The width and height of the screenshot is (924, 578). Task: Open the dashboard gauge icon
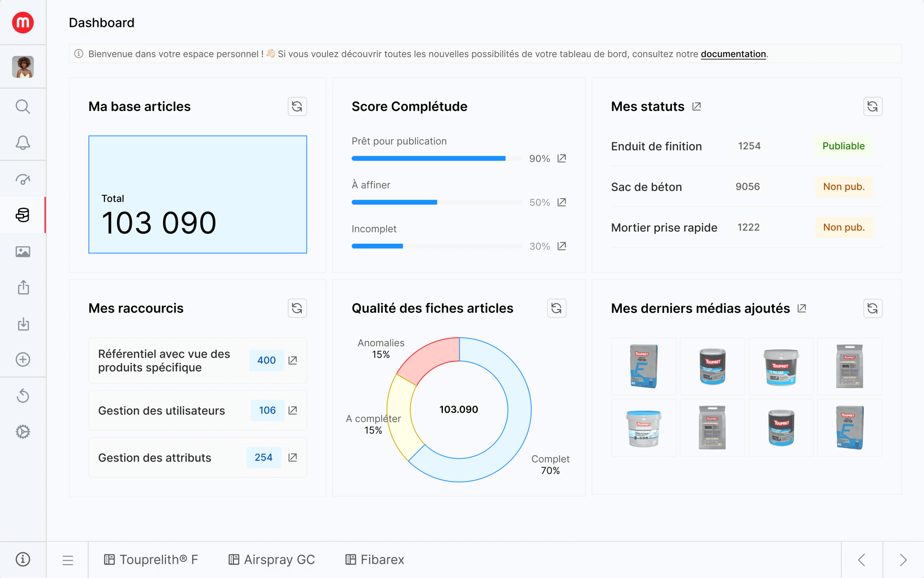click(x=23, y=179)
